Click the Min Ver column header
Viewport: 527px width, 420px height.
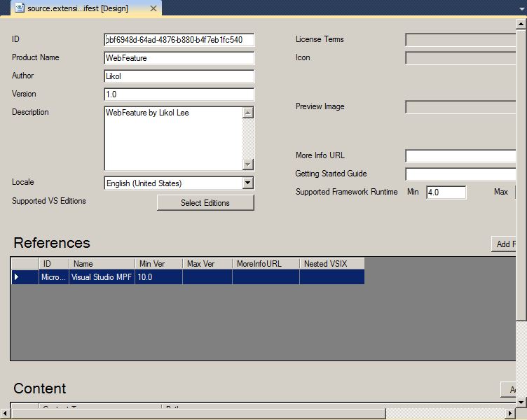(x=158, y=263)
